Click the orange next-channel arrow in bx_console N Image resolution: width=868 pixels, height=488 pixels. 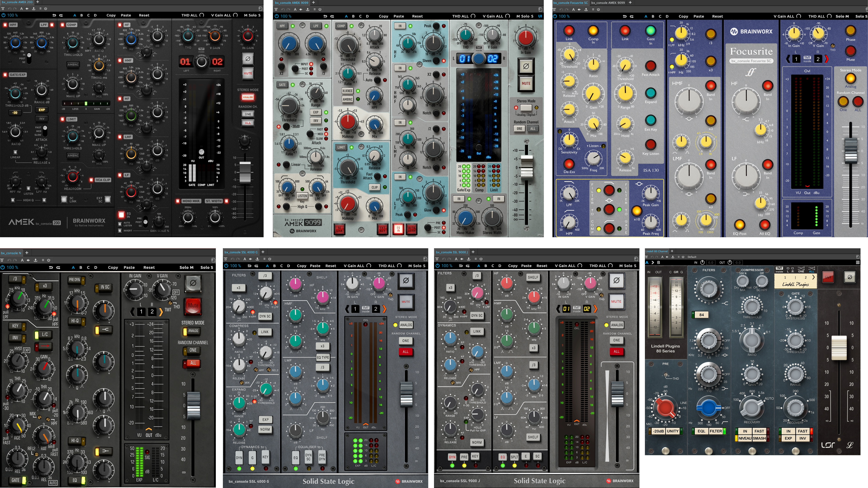(161, 312)
